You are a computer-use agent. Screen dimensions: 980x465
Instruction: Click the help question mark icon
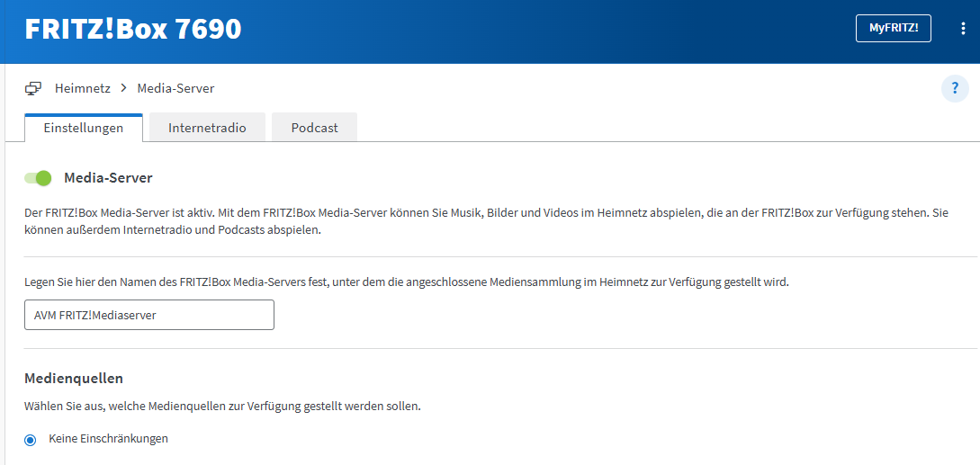(955, 88)
